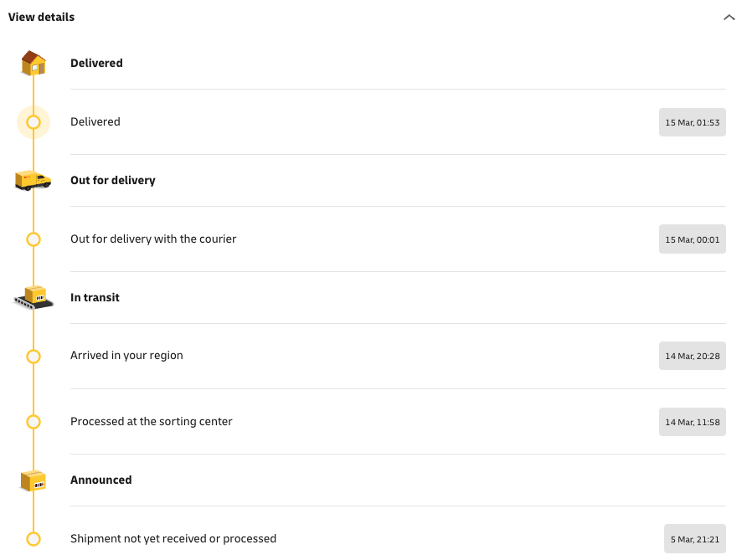Click the bold Out for delivery heading

click(113, 180)
